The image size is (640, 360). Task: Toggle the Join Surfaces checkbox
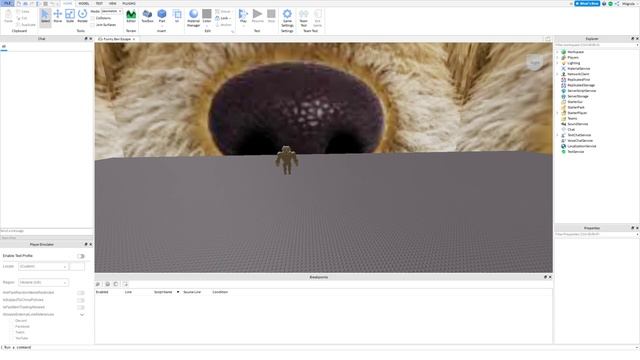tap(93, 25)
